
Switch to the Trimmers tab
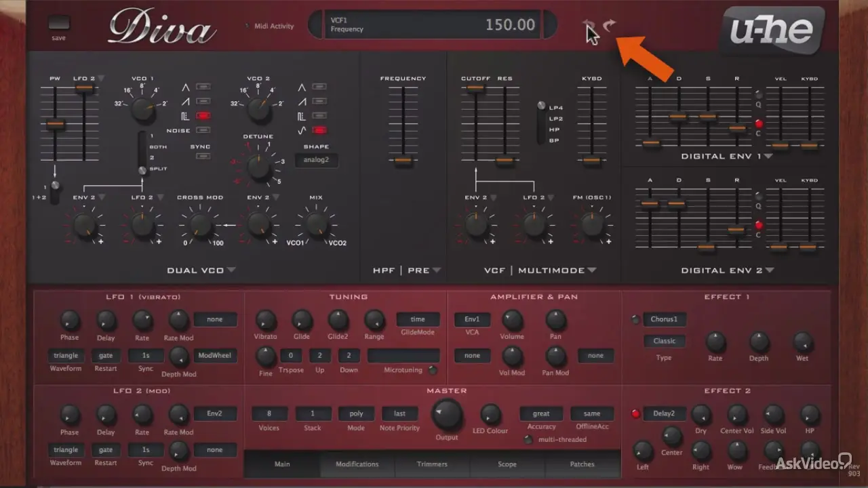[433, 464]
